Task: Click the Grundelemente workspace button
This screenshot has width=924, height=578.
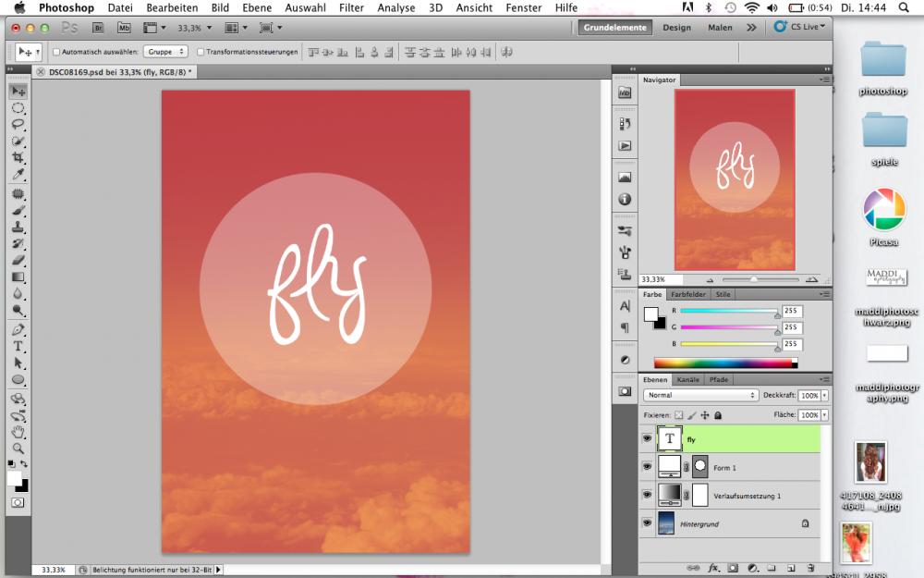Action: coord(614,27)
